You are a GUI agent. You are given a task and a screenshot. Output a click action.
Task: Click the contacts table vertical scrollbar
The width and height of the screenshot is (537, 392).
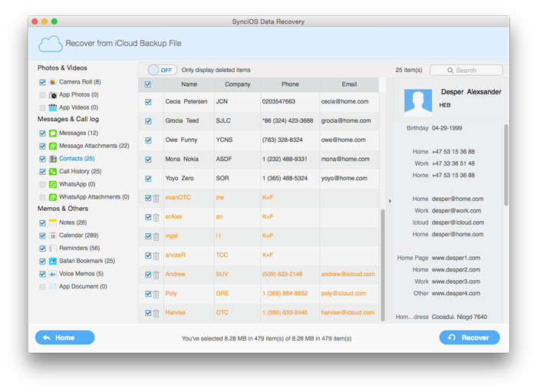point(383,265)
